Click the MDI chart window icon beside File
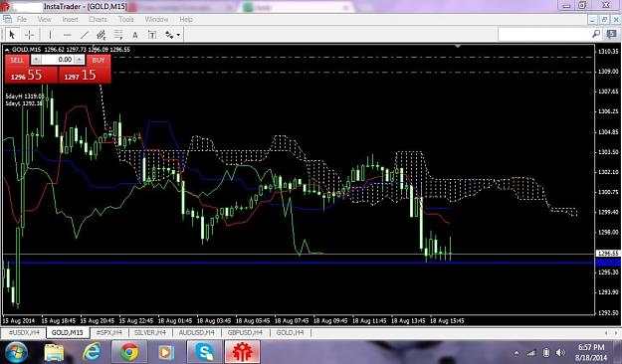This screenshot has width=622, height=364. (x=7, y=19)
